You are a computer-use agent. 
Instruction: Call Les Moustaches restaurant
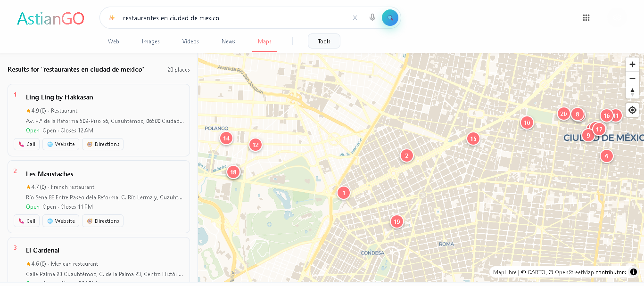pyautogui.click(x=27, y=221)
